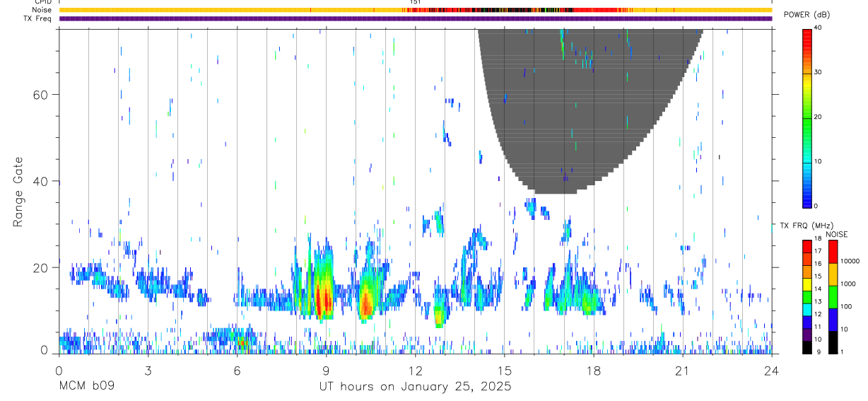Screen dimensions: 868x401
Task: Click the 30 label on the POWER colorbar
Action: 819,72
